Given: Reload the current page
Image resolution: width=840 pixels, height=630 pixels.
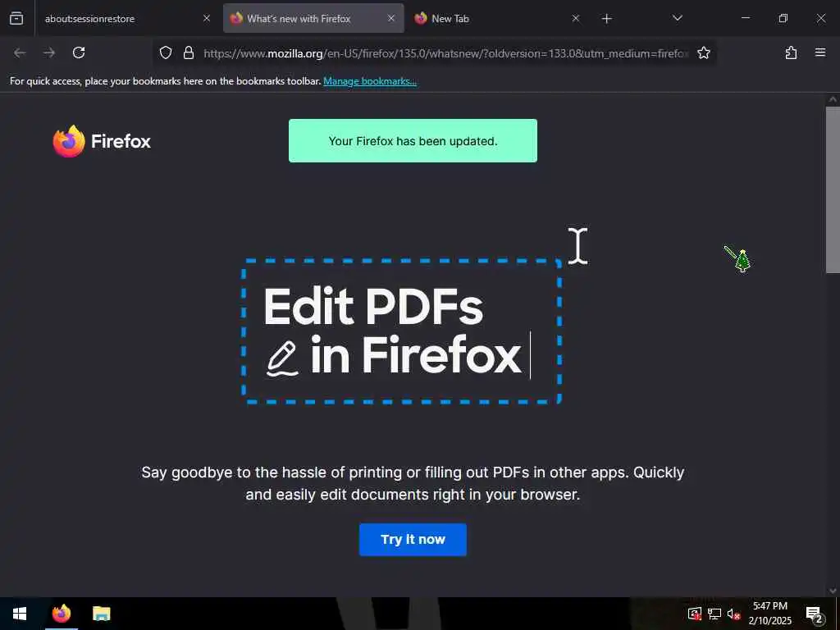Looking at the screenshot, I should (79, 52).
